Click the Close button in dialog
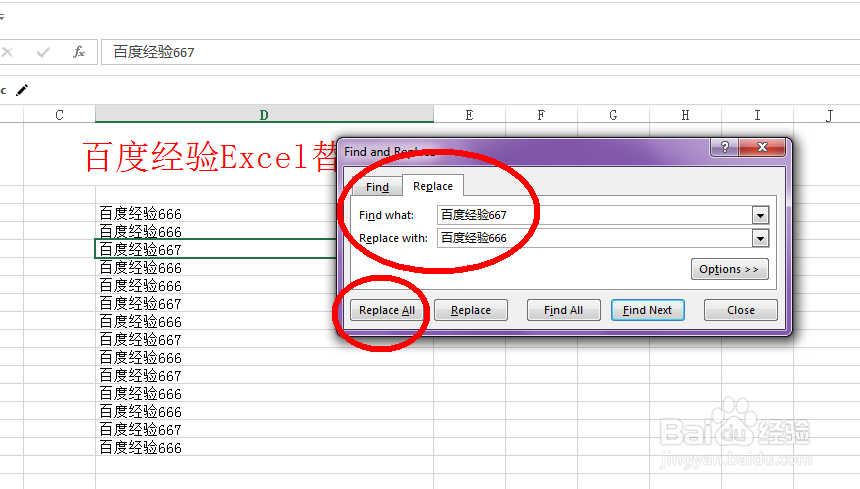The image size is (860, 489). pos(740,310)
